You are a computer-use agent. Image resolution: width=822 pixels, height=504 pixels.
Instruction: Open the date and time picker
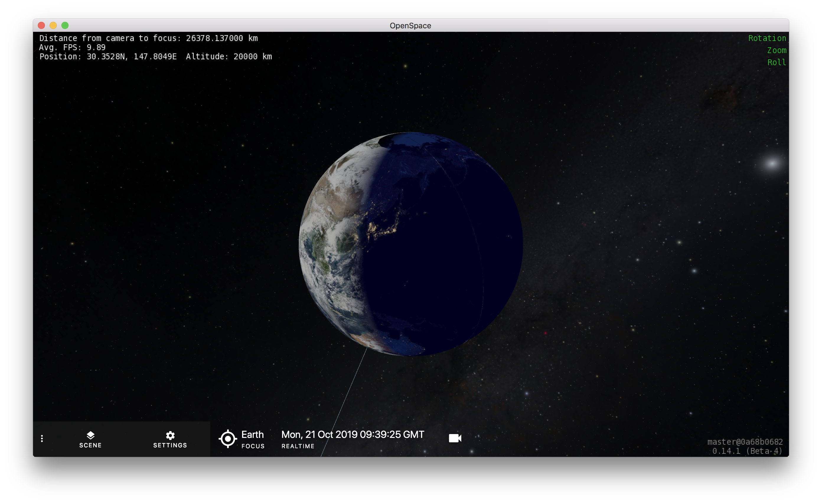pos(353,434)
